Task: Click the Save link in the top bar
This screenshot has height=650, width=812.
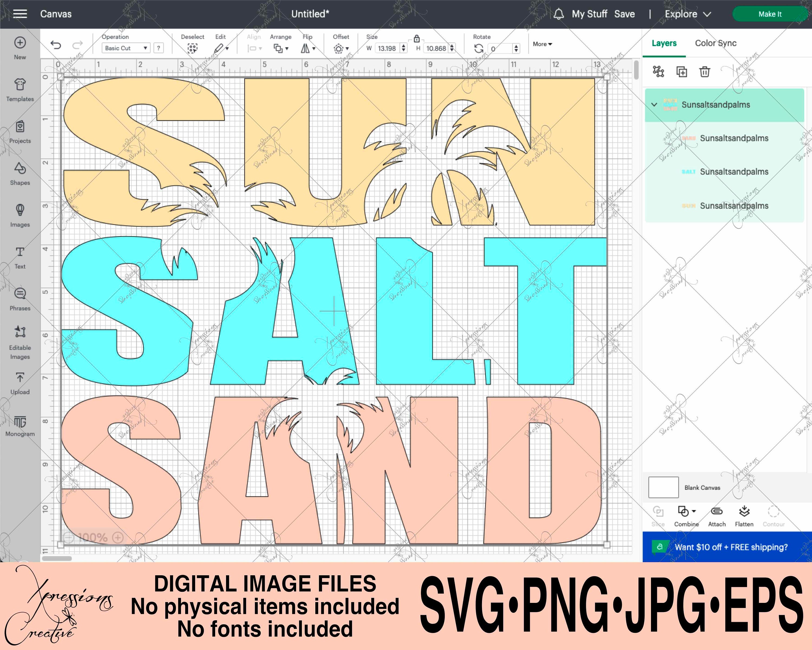Action: coord(625,14)
